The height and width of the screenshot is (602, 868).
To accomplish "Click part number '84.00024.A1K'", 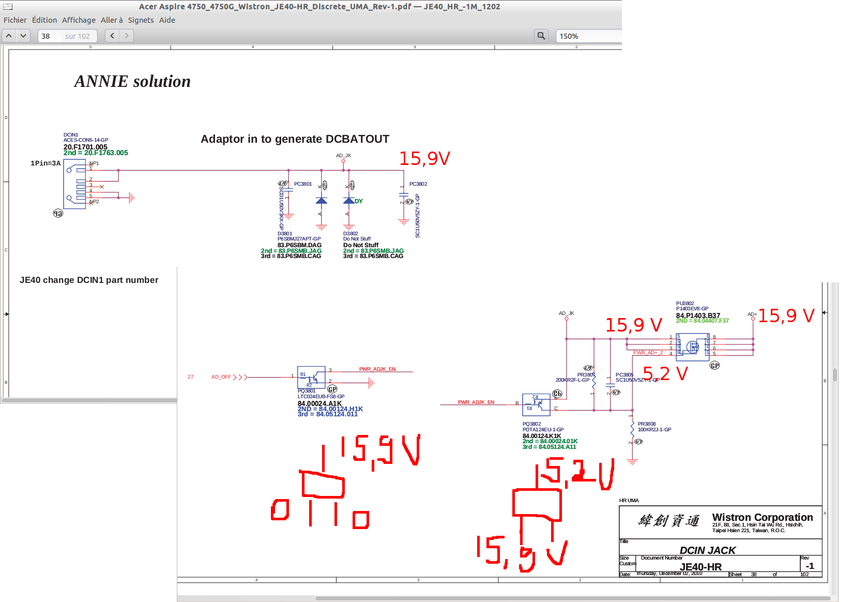I will (x=319, y=403).
